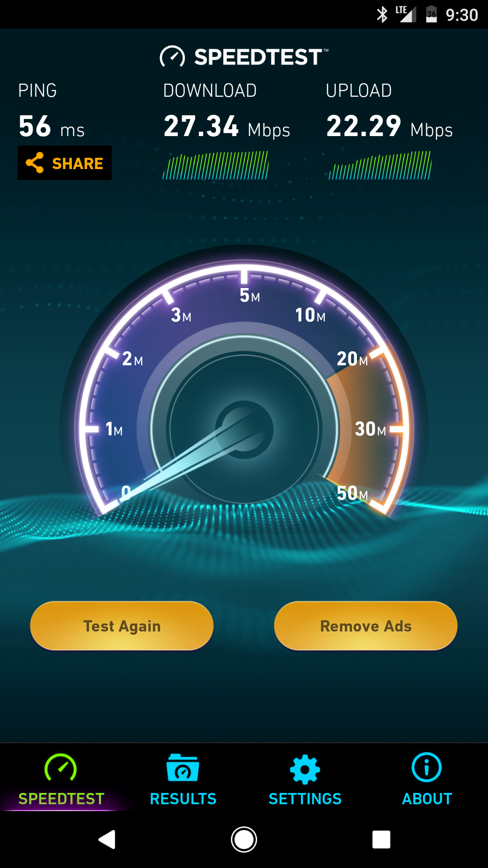Open the Results folder icon

[183, 768]
